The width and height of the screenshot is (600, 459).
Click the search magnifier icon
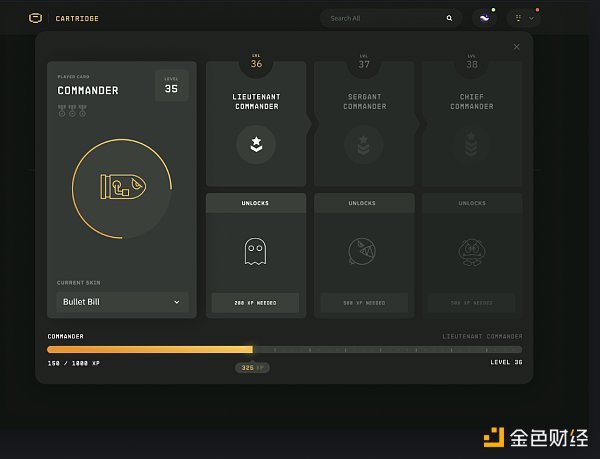pyautogui.click(x=449, y=18)
